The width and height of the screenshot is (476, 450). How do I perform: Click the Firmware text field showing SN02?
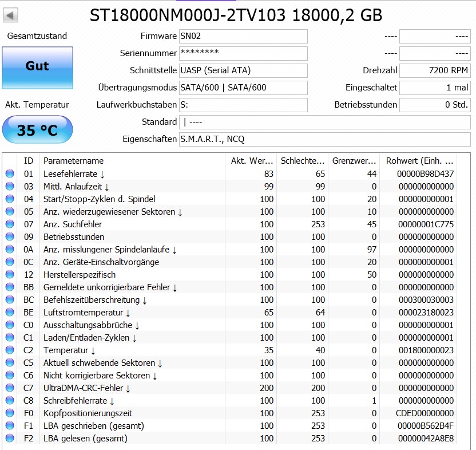click(x=244, y=36)
